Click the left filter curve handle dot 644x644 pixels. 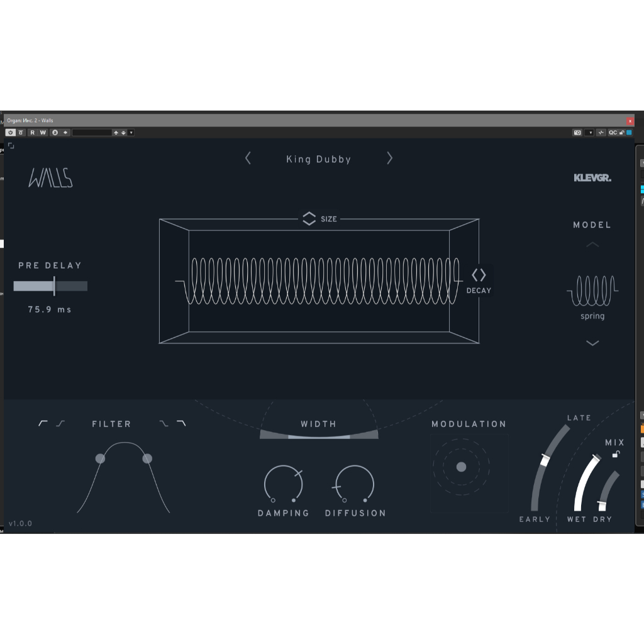[100, 458]
